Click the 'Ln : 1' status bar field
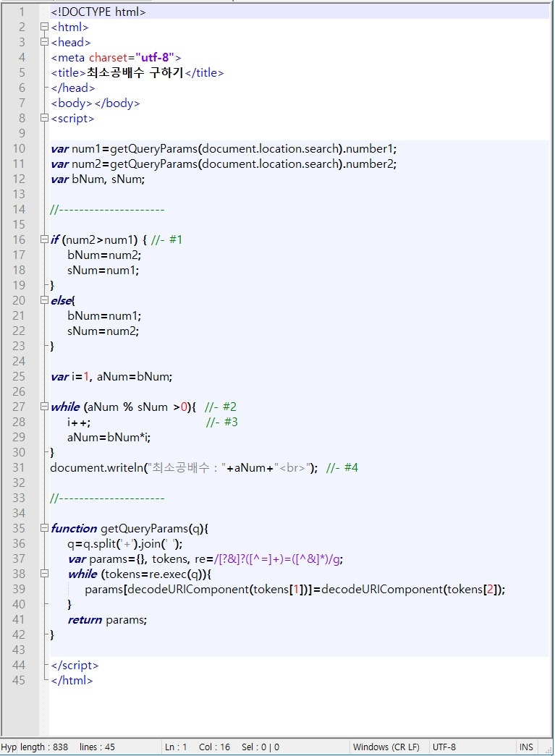This screenshot has height=756, width=555. [x=176, y=747]
